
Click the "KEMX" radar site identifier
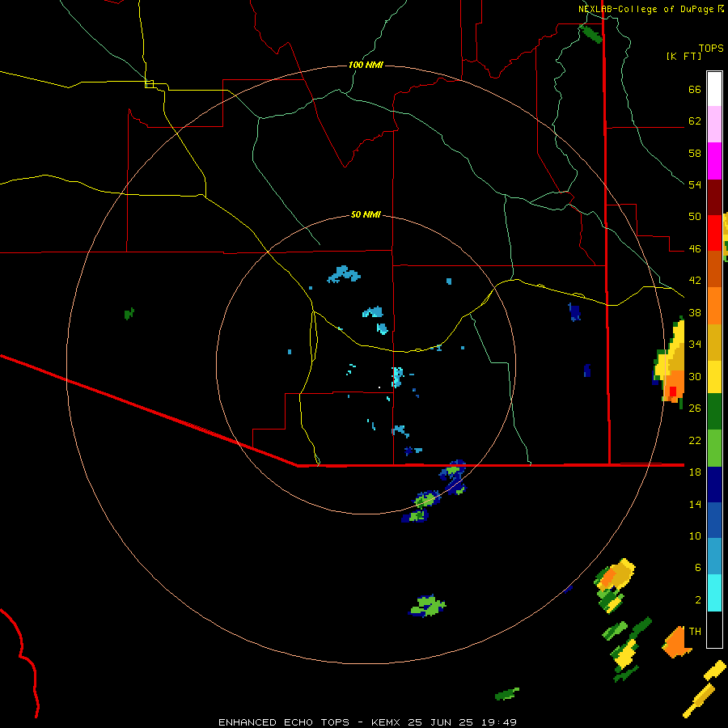click(x=387, y=722)
